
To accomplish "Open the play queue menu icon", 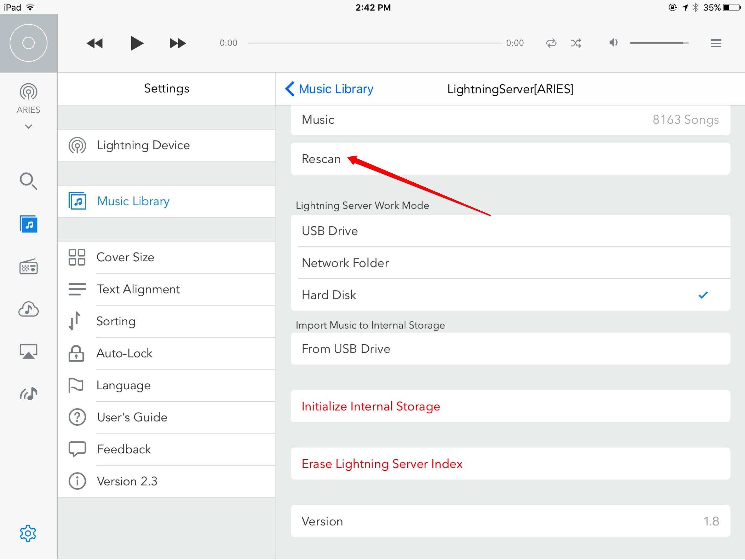I will [716, 43].
